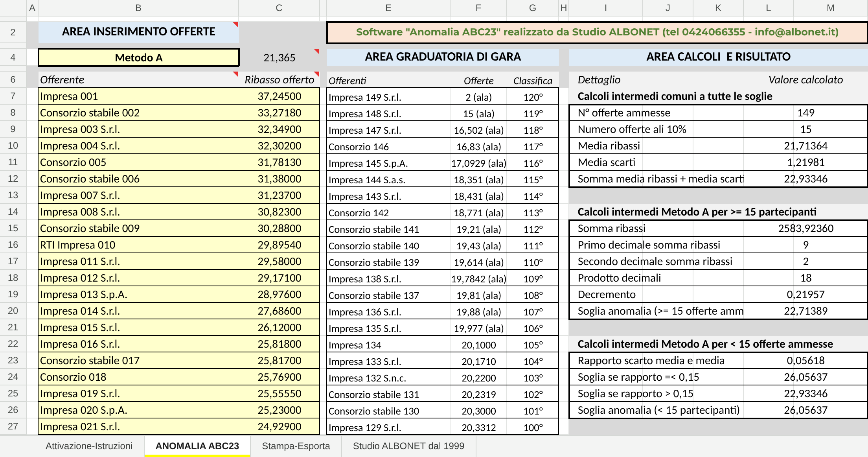Switch to the Attivazione-Istruzioni sheet tab

coord(89,446)
